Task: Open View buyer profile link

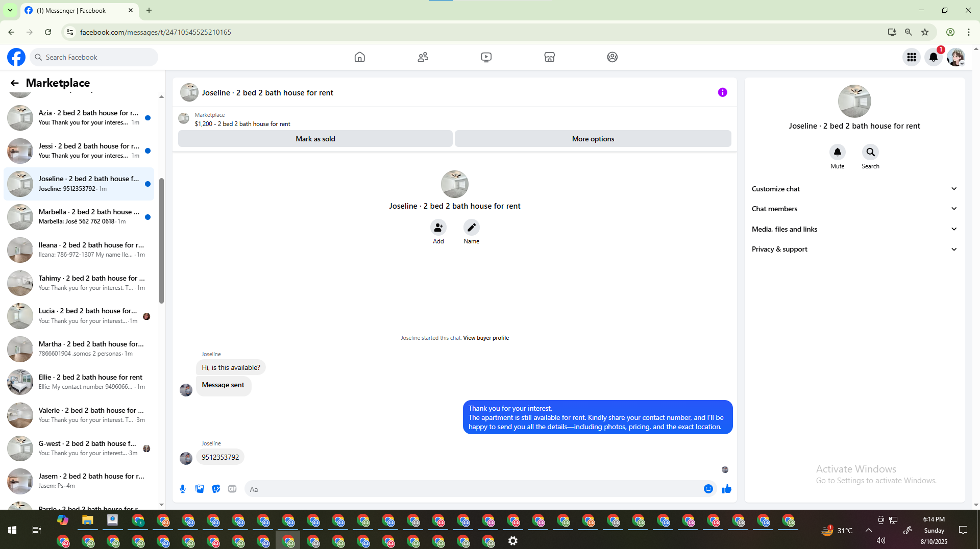Action: click(x=486, y=338)
